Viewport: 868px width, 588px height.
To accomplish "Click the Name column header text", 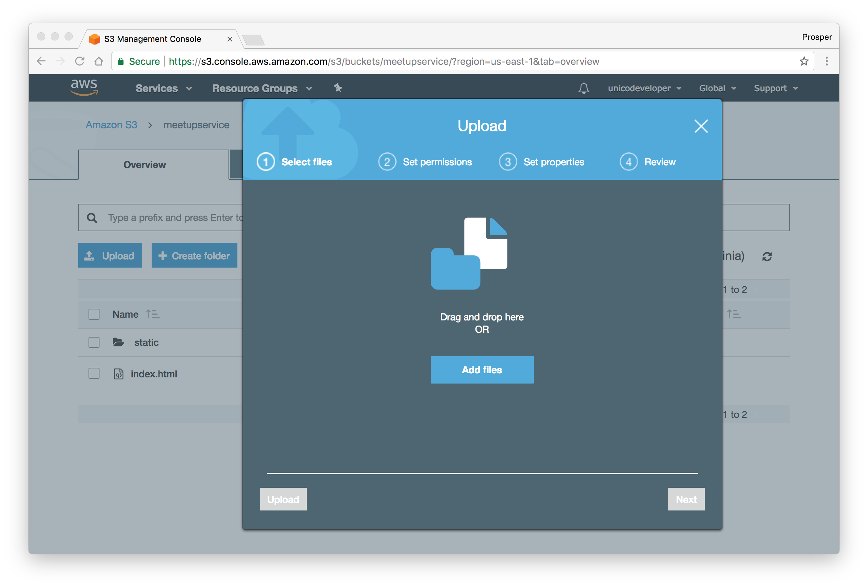I will coord(126,315).
